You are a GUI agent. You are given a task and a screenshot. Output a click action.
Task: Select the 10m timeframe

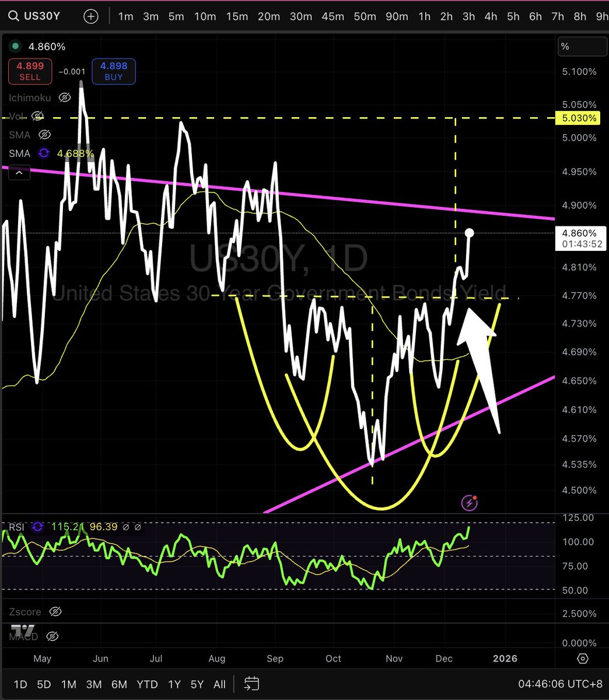pos(205,16)
